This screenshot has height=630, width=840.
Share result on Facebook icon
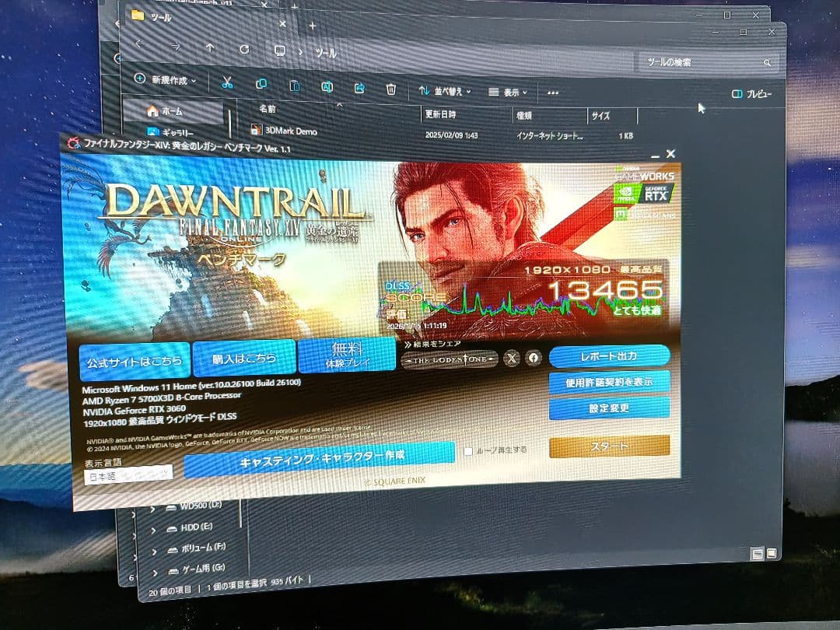(x=534, y=357)
